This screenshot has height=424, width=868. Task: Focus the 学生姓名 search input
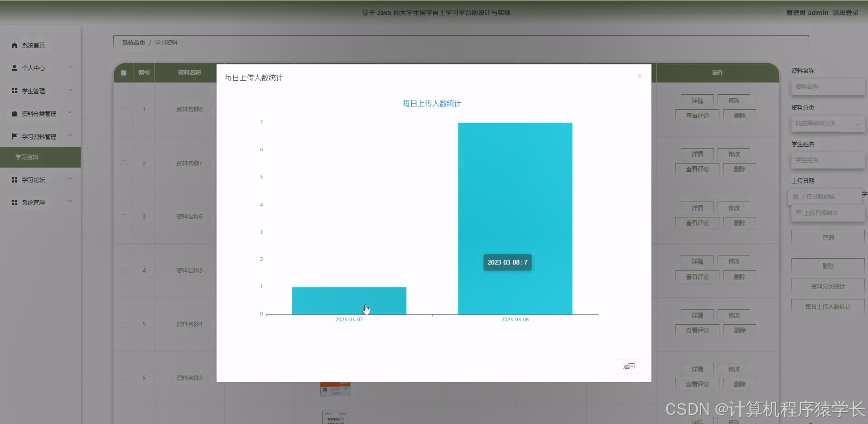828,160
